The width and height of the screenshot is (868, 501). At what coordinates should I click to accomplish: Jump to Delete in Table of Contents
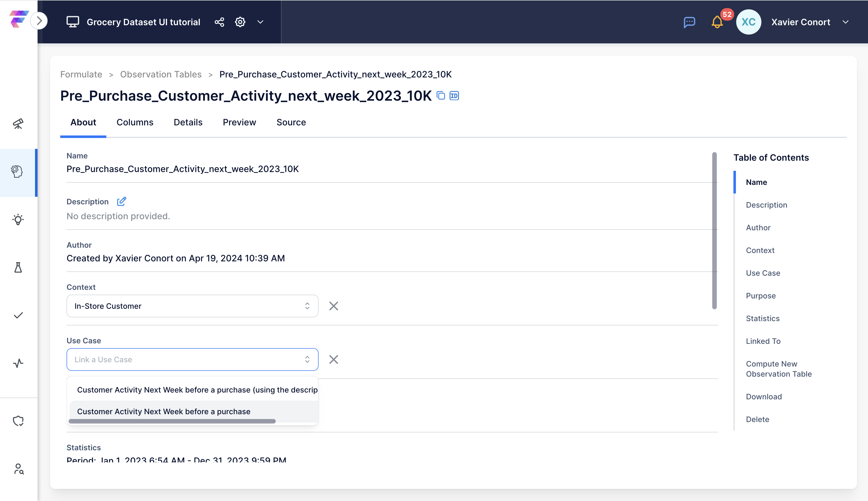(757, 420)
